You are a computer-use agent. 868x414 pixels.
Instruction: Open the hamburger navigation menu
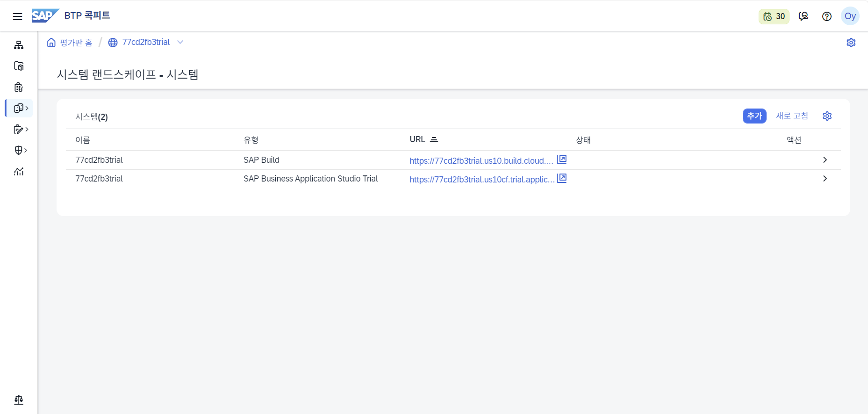point(17,16)
